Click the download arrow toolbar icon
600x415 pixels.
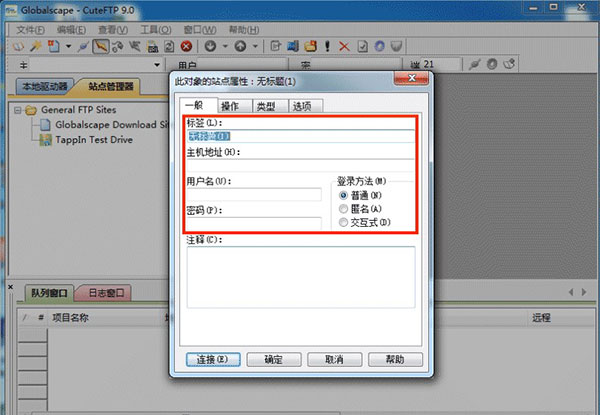point(210,46)
